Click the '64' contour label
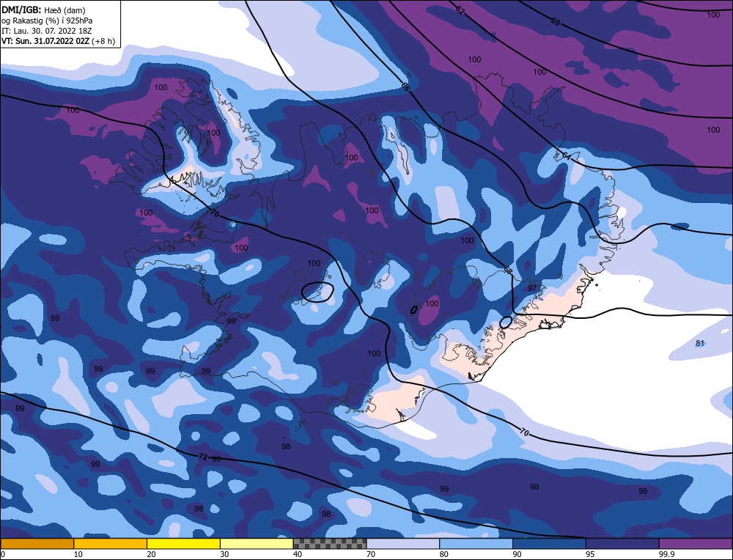 point(566,155)
